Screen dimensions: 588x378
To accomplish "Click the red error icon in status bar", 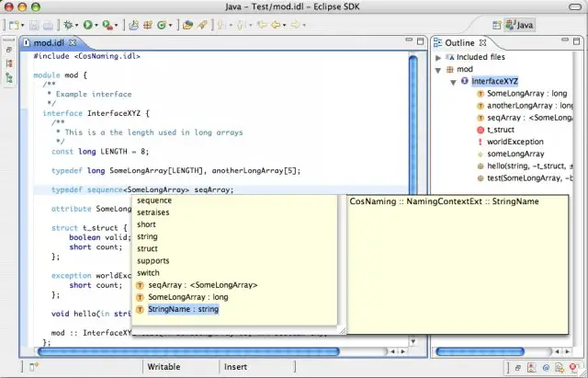I will click(573, 368).
